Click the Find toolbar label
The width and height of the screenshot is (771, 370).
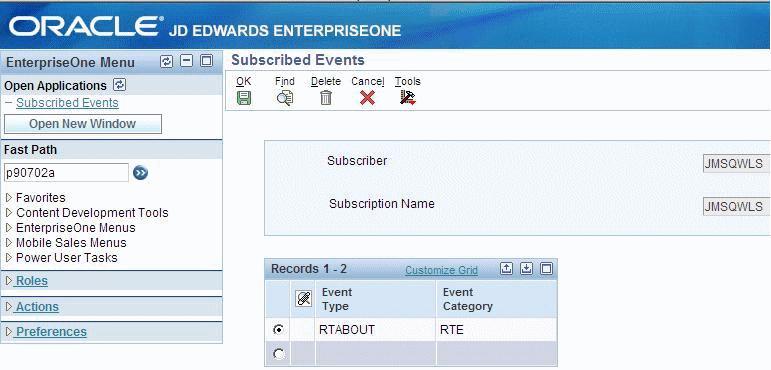pos(285,81)
